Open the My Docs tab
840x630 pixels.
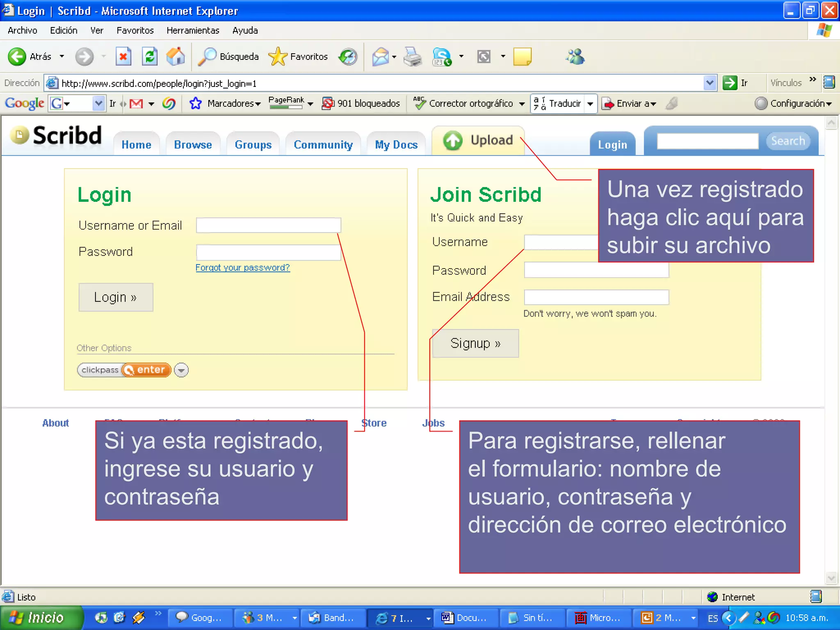coord(396,144)
